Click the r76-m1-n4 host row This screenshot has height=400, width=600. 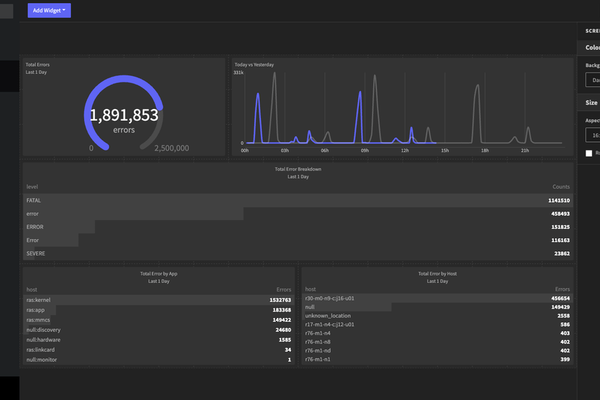[x=437, y=333]
